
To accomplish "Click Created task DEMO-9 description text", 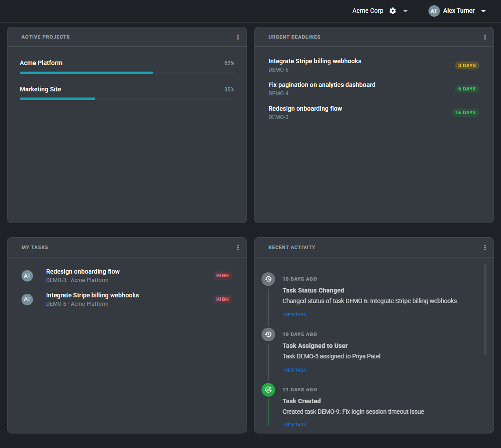I will point(353,412).
